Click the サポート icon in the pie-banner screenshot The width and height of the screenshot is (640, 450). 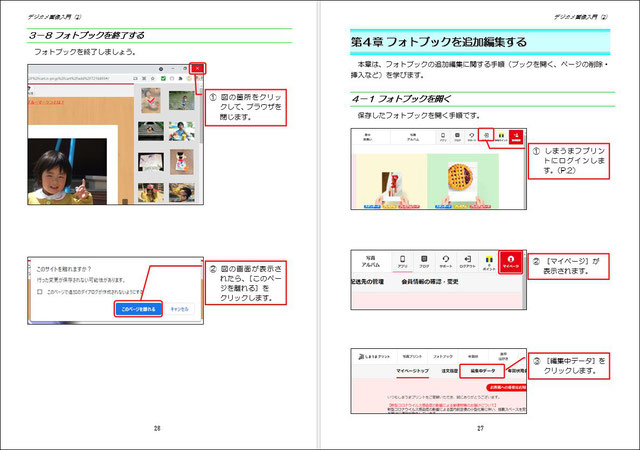471,136
